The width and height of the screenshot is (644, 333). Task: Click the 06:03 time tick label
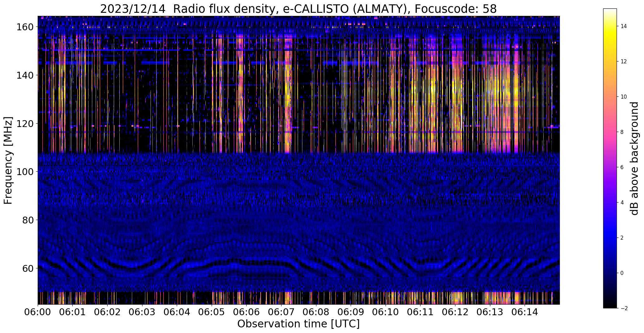pyautogui.click(x=142, y=312)
